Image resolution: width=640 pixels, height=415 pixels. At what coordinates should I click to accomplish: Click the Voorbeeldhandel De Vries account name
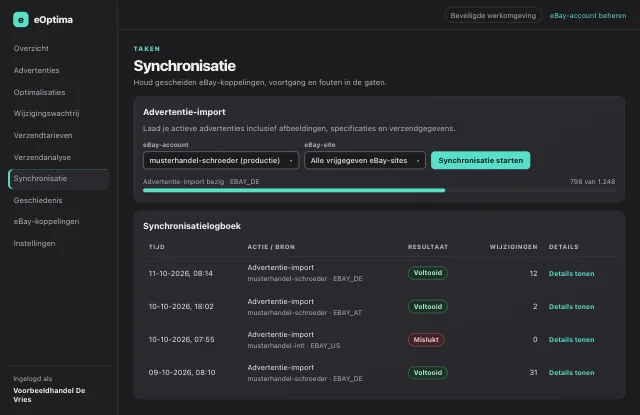pyautogui.click(x=49, y=395)
